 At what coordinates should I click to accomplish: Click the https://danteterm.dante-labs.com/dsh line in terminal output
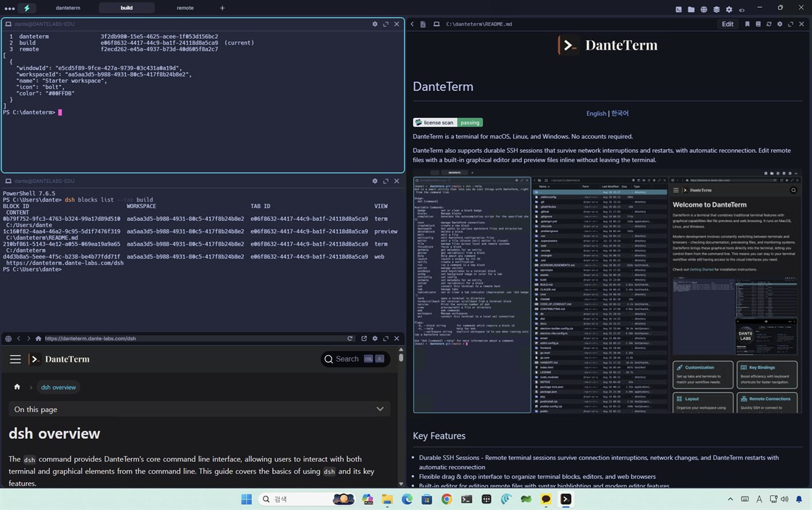point(65,263)
